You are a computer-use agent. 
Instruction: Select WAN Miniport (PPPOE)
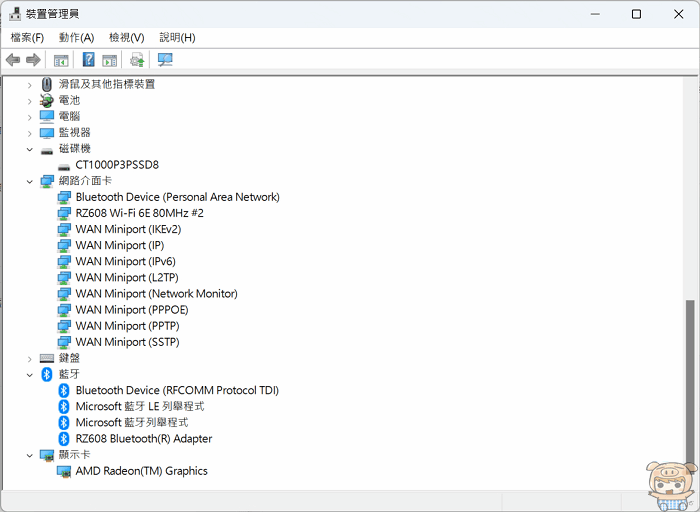coord(132,309)
